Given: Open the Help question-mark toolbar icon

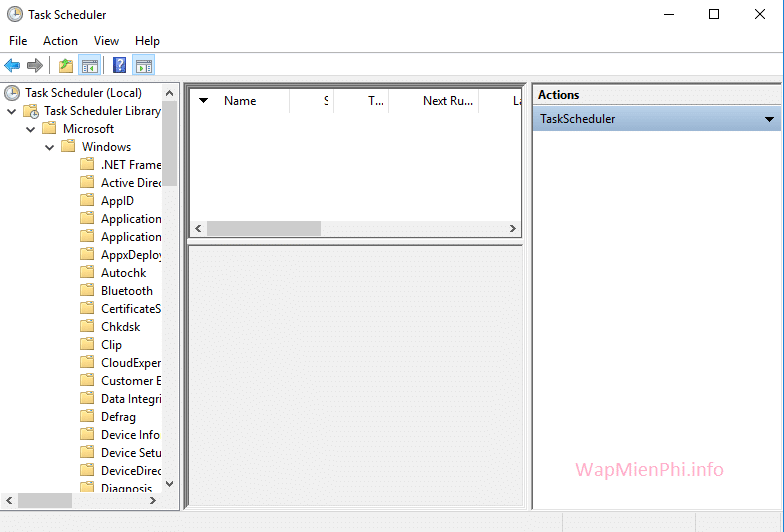Looking at the screenshot, I should [120, 65].
